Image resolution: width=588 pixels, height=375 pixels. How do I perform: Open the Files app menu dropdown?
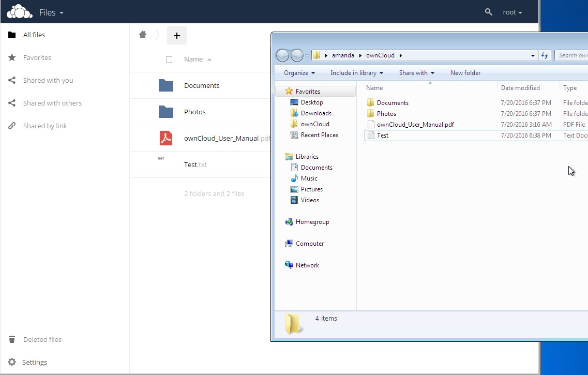(51, 12)
